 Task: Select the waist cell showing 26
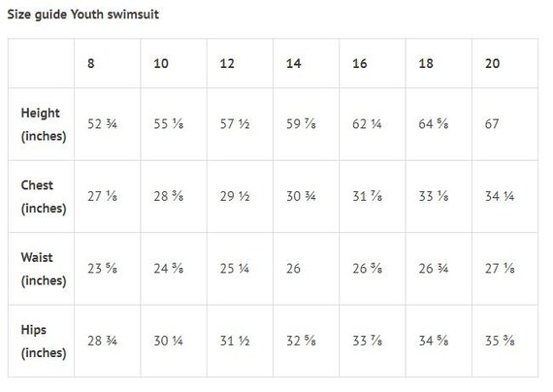(293, 269)
